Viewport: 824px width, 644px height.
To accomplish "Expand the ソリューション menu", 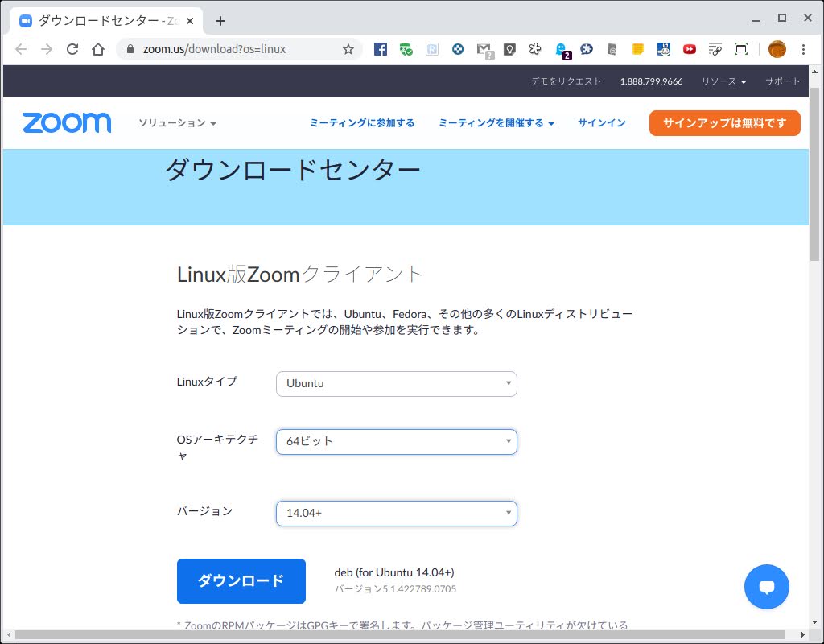I will [178, 123].
